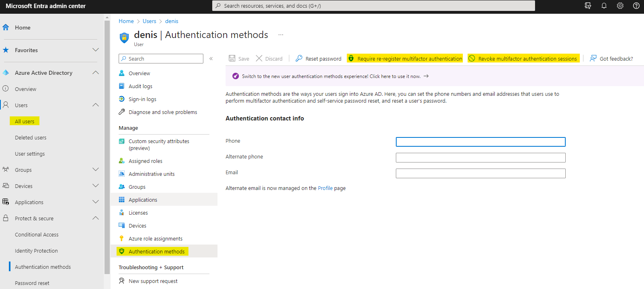The height and width of the screenshot is (289, 644).
Task: Click Reset password button
Action: tap(318, 59)
